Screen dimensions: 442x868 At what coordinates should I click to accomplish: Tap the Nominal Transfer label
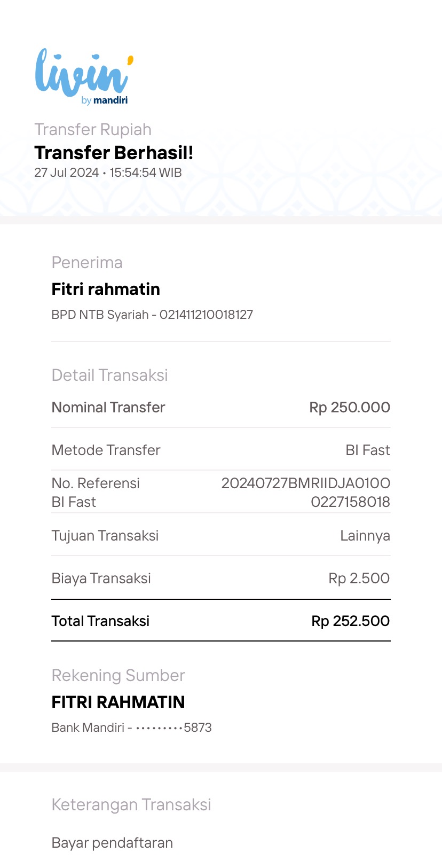(108, 408)
